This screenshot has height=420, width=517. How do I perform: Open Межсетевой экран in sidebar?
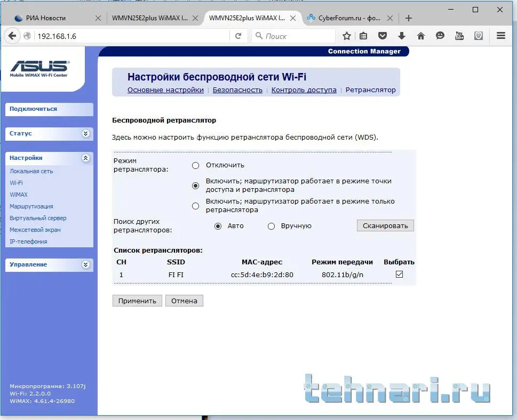click(35, 230)
